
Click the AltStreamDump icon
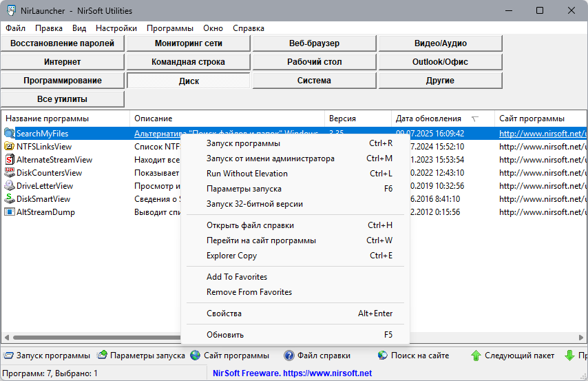(x=10, y=212)
